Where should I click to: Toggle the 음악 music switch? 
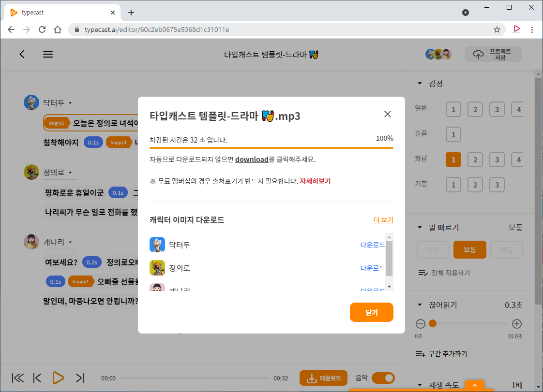pyautogui.click(x=383, y=378)
